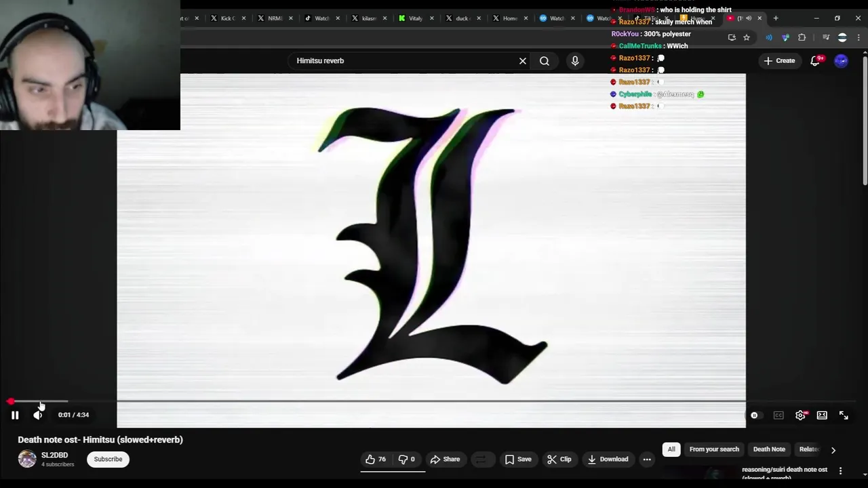
Task: Dislike the video with the thumbs down
Action: 407,460
